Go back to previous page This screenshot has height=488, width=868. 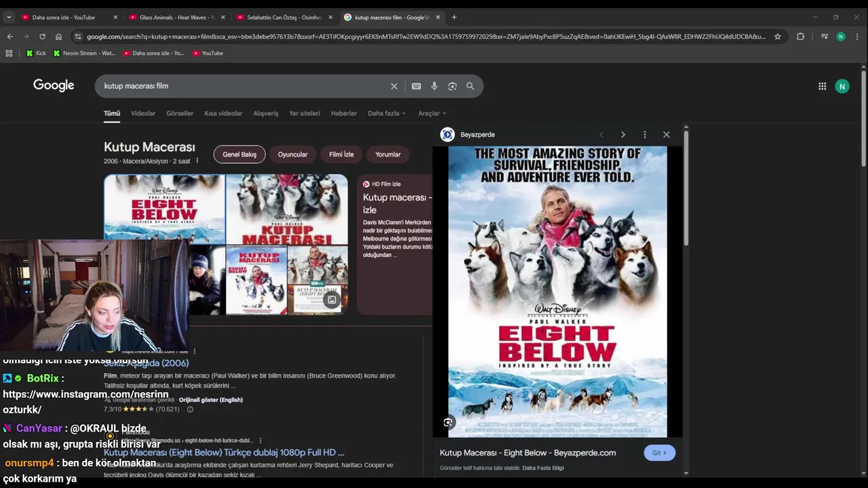[9, 37]
